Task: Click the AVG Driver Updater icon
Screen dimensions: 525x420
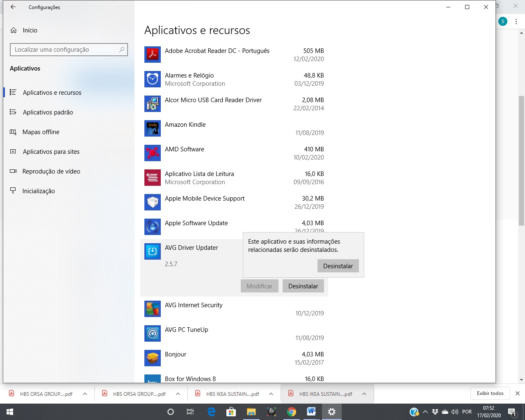Action: click(153, 251)
